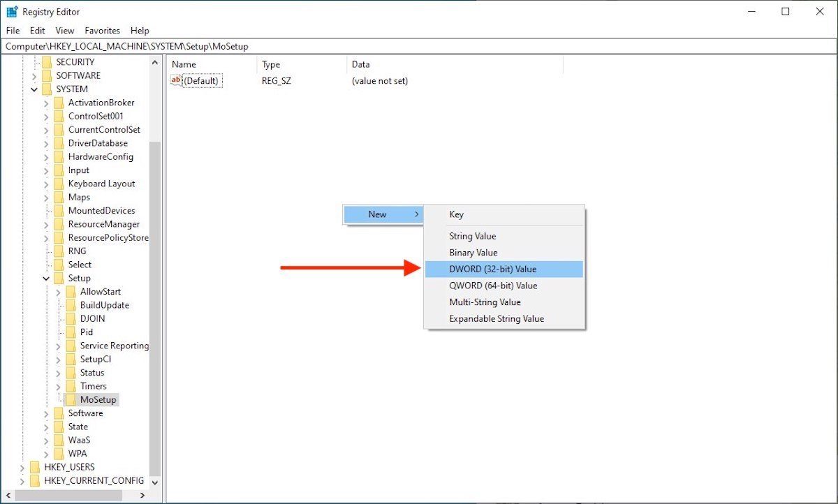The image size is (838, 504).
Task: Click the Type column header
Action: click(x=301, y=65)
